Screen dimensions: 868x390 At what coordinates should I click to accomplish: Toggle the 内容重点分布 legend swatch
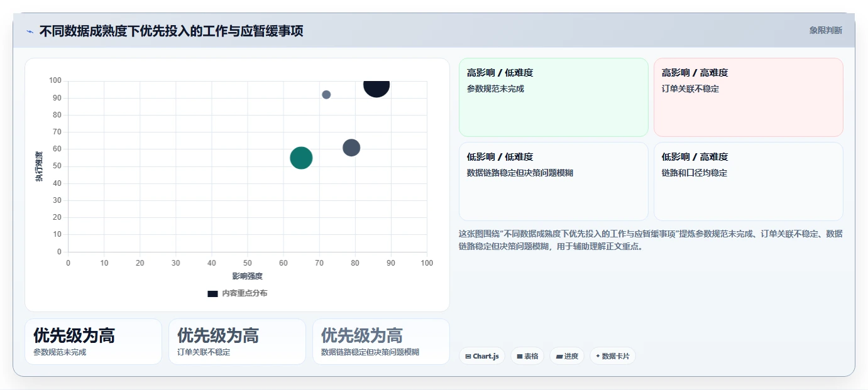(212, 293)
